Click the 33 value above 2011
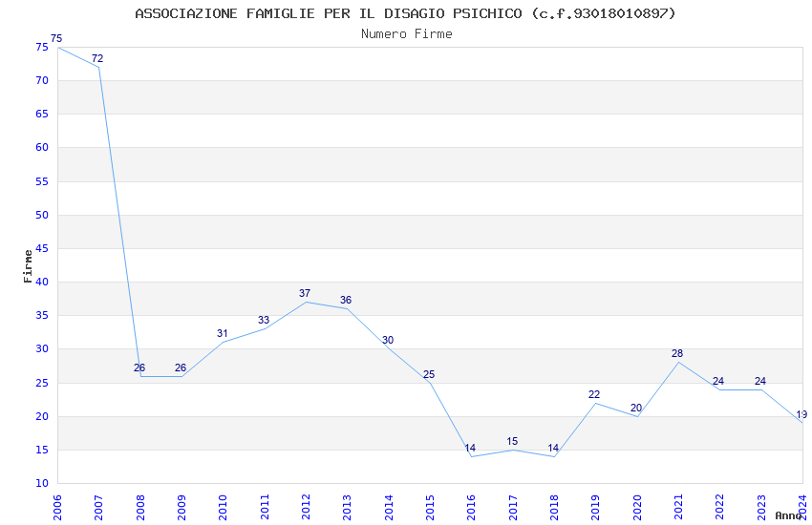The image size is (812, 525). (x=264, y=320)
